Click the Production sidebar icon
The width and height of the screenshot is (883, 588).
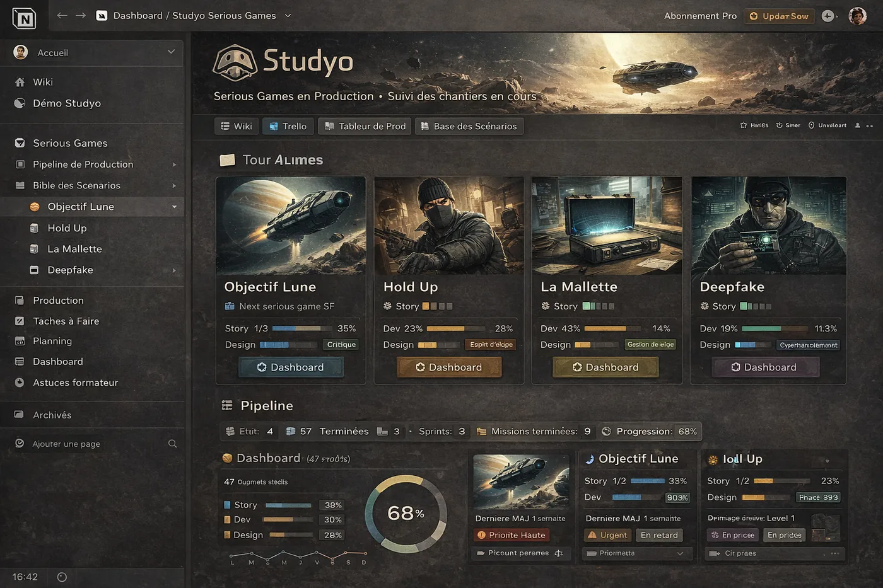(x=20, y=301)
